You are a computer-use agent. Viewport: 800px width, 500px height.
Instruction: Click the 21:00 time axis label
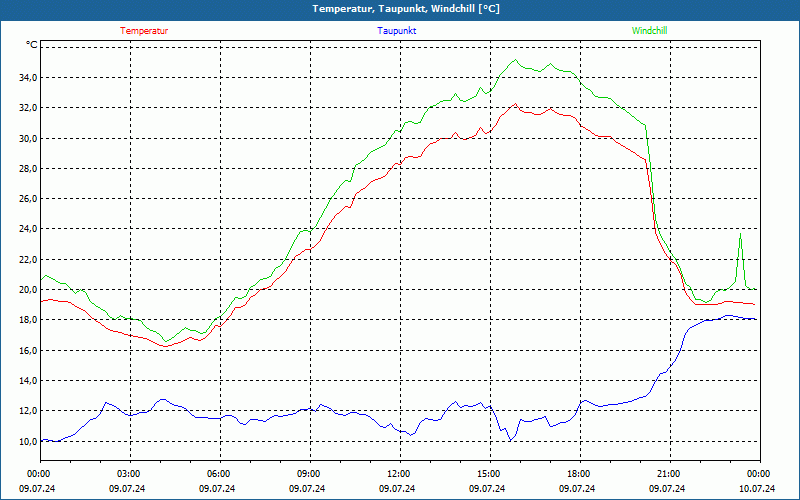669,474
